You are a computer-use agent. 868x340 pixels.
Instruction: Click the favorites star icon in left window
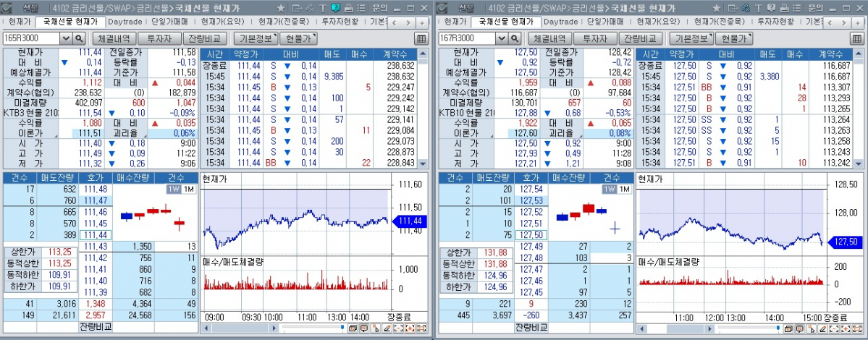click(281, 8)
